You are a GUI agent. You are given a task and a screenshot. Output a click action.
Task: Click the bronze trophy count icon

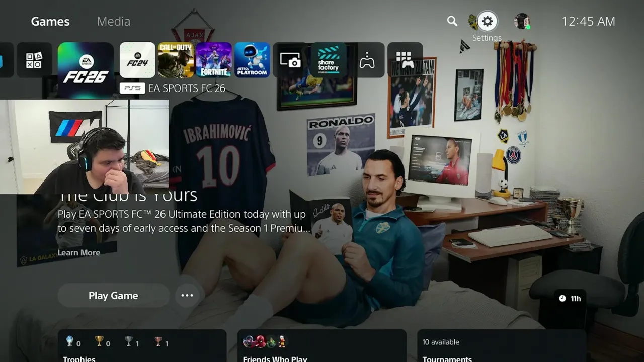[158, 341]
